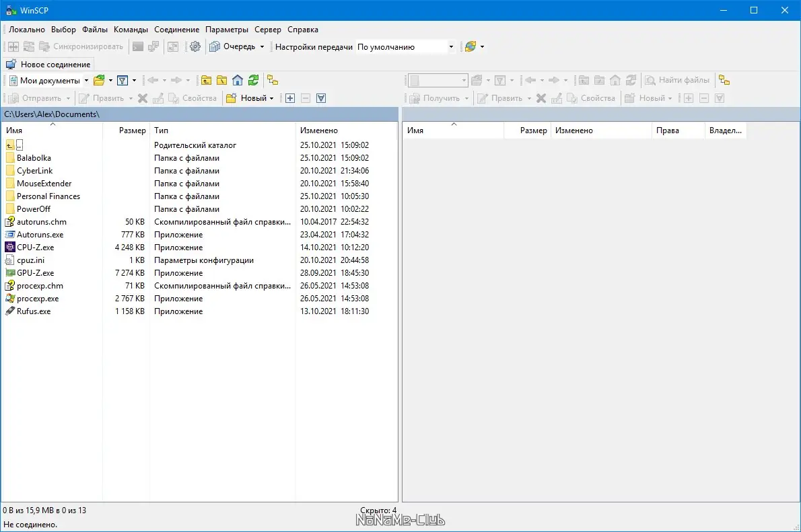This screenshot has width=801, height=532.
Task: Expand the globe icon dropdown arrow
Action: (x=482, y=46)
